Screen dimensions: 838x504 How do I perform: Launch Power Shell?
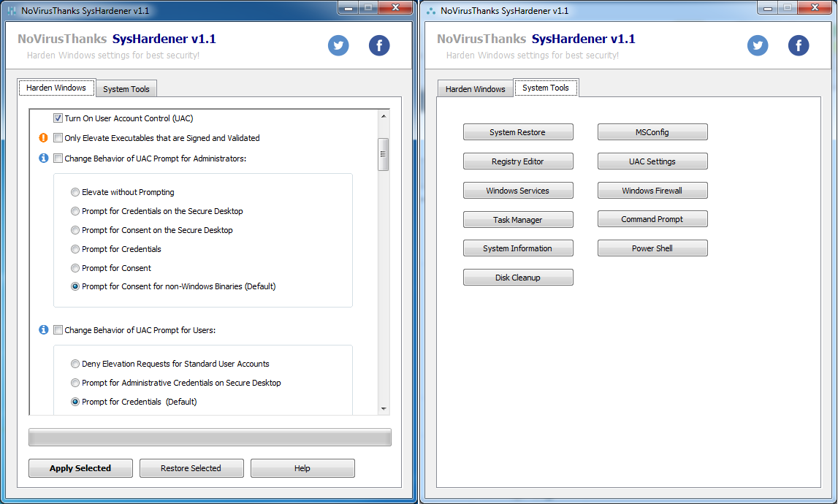pyautogui.click(x=652, y=248)
